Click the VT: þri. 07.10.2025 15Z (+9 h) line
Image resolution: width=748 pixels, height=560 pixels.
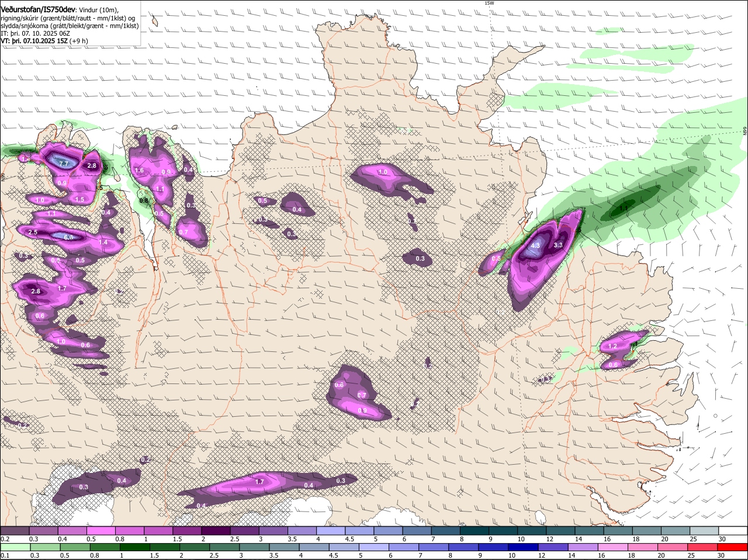(45, 41)
